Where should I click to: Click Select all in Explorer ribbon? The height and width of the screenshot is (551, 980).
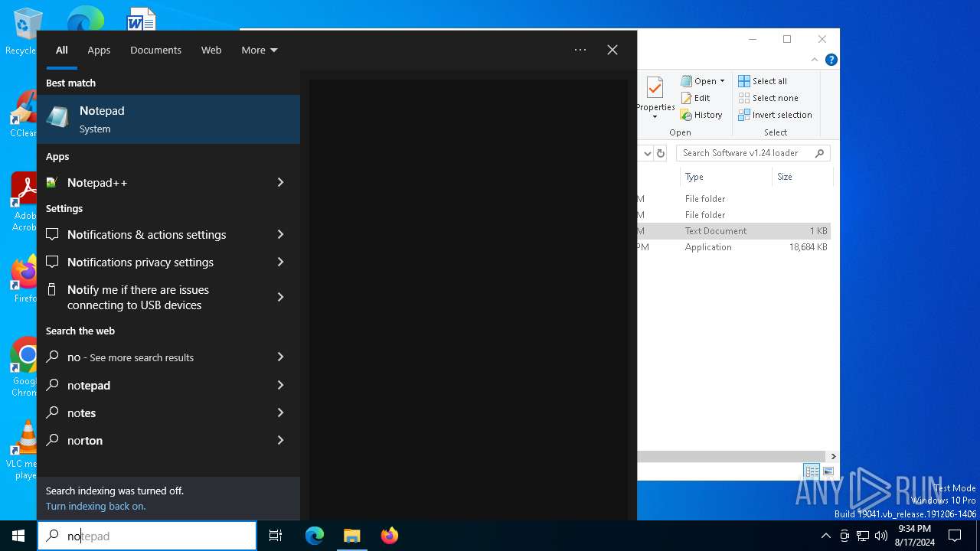pyautogui.click(x=763, y=81)
